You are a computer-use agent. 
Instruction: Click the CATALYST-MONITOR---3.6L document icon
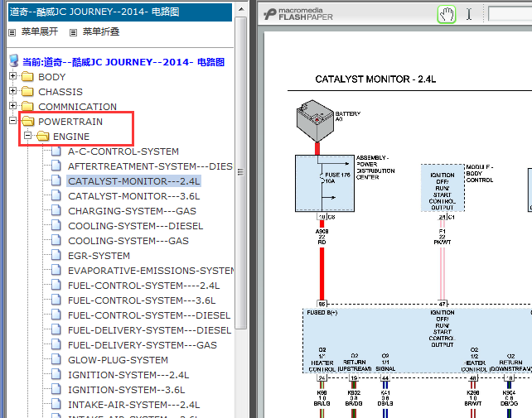(56, 195)
